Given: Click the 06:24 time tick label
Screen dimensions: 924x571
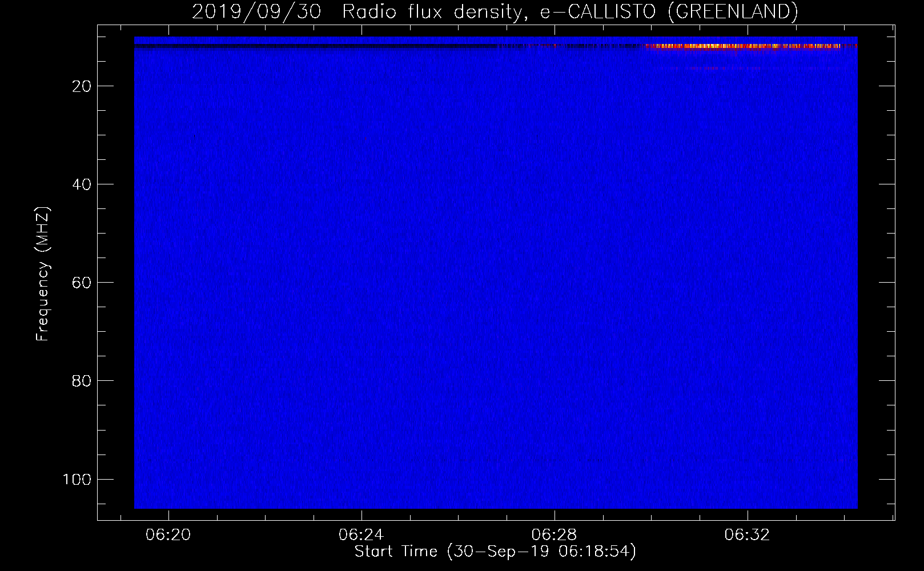Looking at the screenshot, I should click(361, 535).
